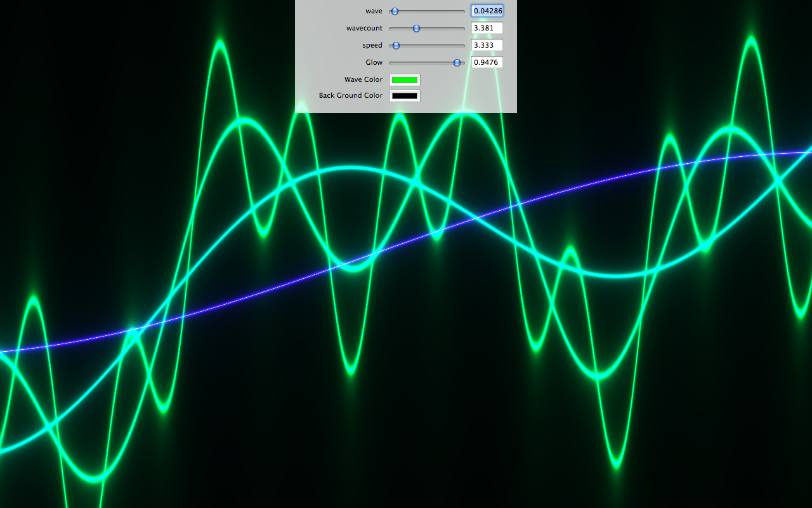Click the 'Glow' label text
The height and width of the screenshot is (508, 812).
[374, 62]
